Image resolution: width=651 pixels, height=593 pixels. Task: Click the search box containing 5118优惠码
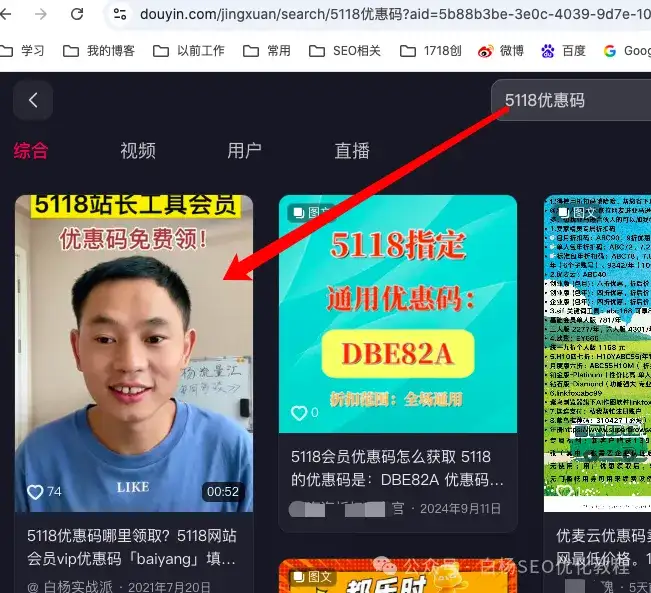tap(571, 100)
